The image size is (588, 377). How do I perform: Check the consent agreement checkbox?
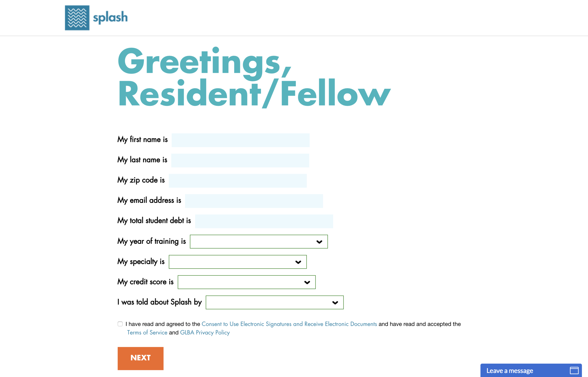coord(120,324)
